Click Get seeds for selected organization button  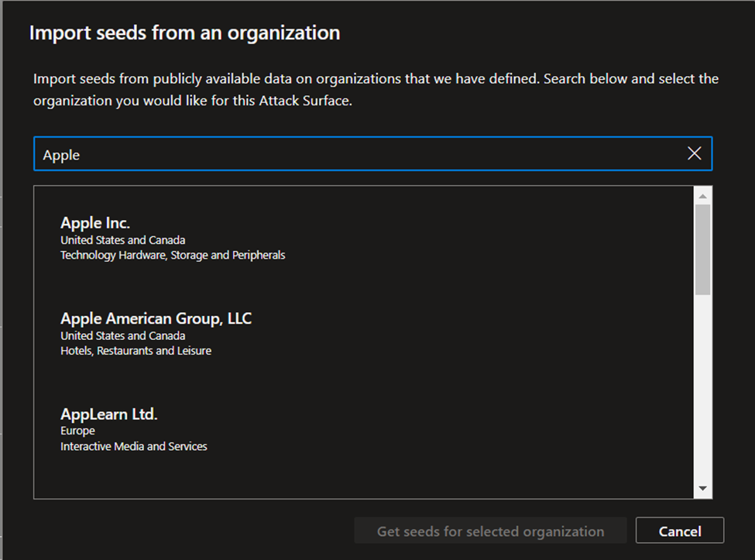pyautogui.click(x=490, y=531)
